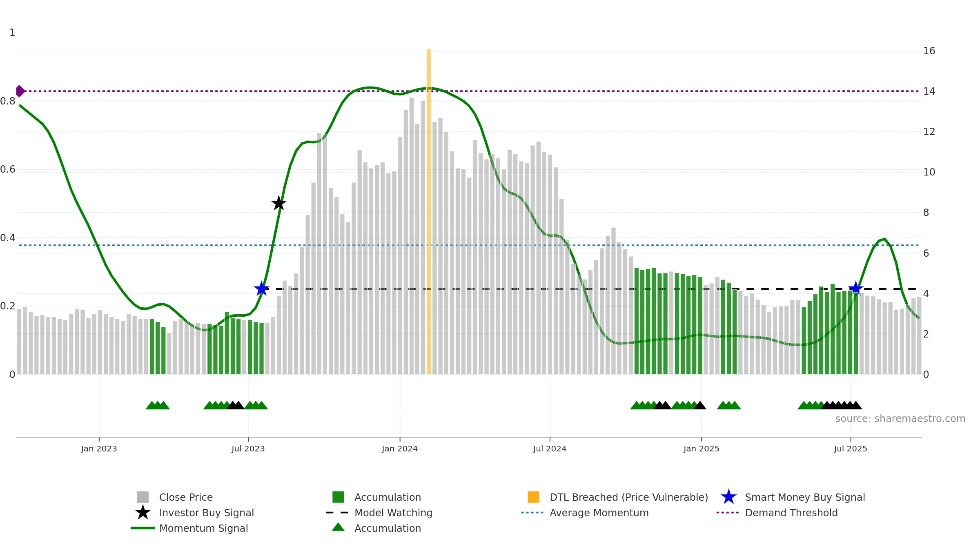The width and height of the screenshot is (980, 551).
Task: Toggle the Demand Threshold legend entry
Action: [x=777, y=513]
